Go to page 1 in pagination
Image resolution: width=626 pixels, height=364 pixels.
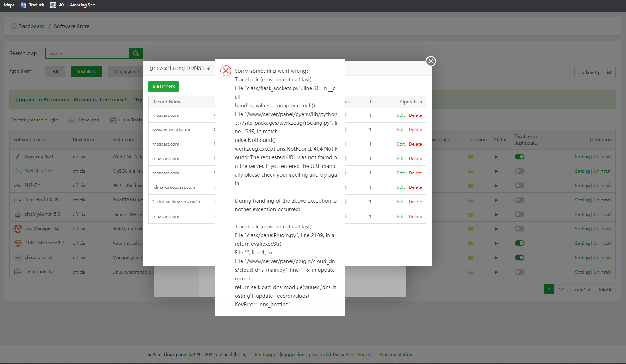pos(549,289)
